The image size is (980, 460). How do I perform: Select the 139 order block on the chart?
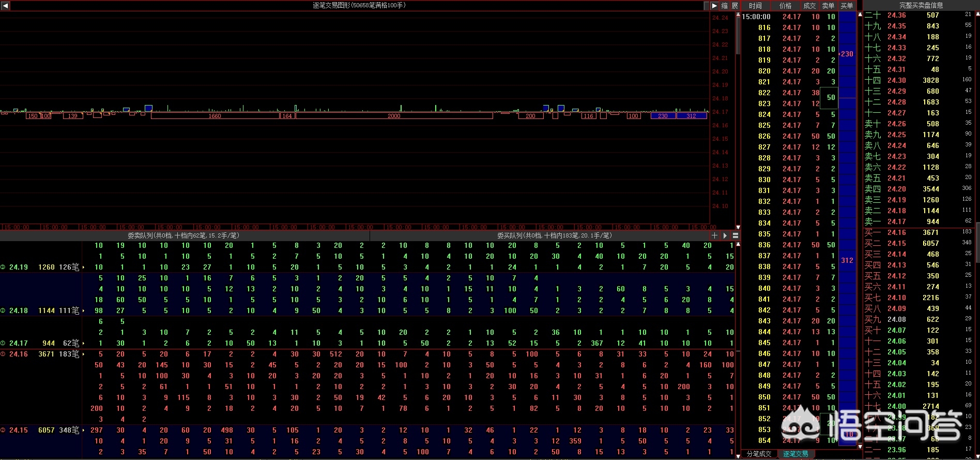coord(73,116)
